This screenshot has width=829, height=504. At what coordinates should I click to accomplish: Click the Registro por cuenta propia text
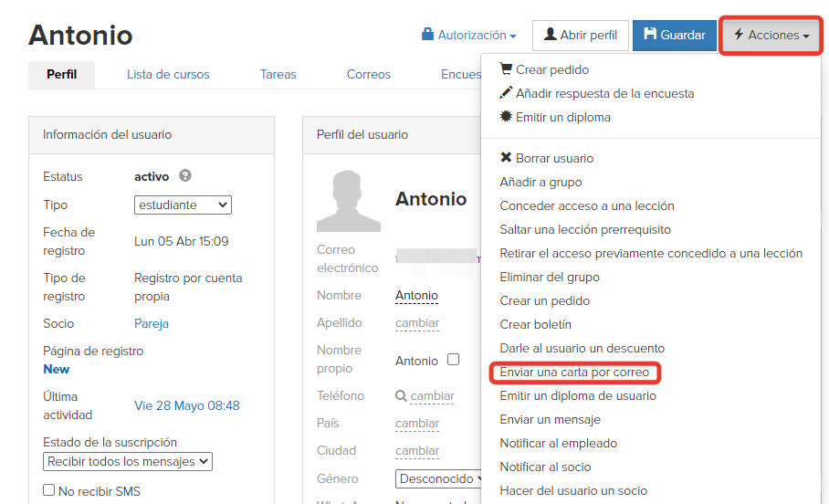point(188,288)
